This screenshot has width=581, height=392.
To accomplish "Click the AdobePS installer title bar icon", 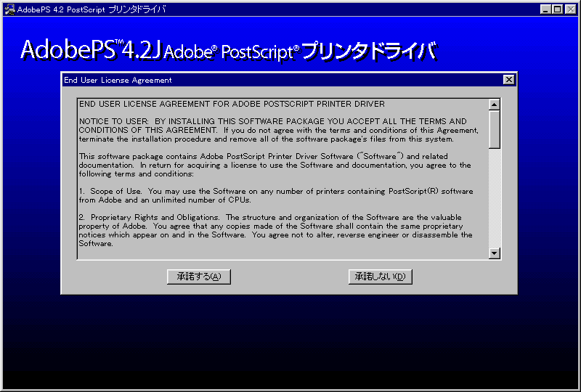I will (x=9, y=9).
